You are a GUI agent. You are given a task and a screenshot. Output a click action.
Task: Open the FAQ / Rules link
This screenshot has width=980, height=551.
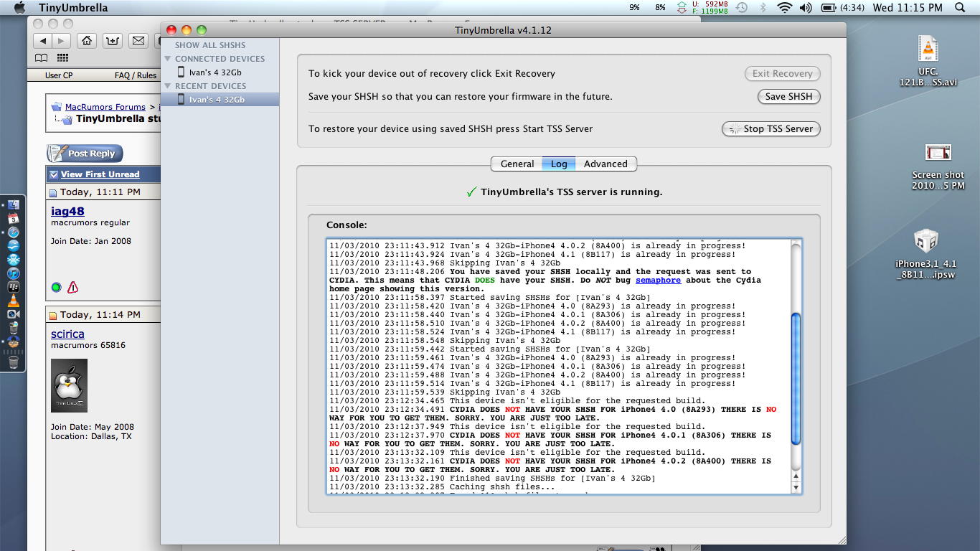pyautogui.click(x=136, y=75)
